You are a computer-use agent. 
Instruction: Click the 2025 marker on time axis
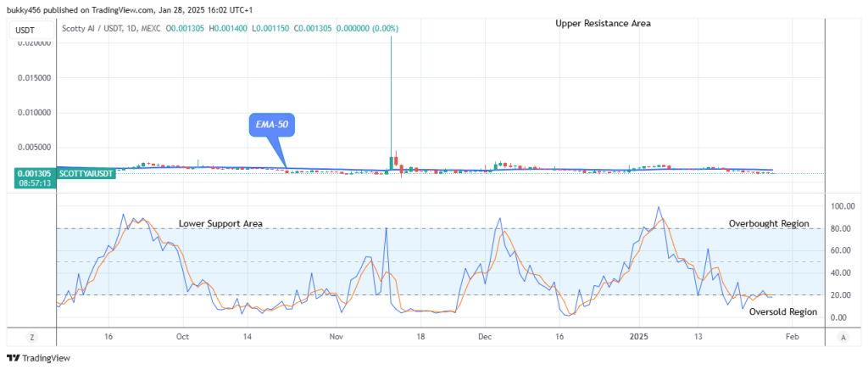coord(638,337)
